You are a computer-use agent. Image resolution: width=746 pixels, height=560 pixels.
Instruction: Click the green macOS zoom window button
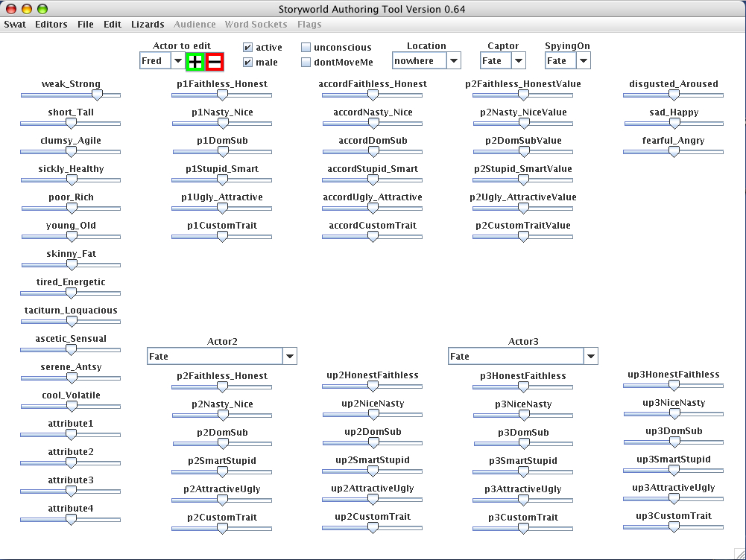tap(42, 9)
